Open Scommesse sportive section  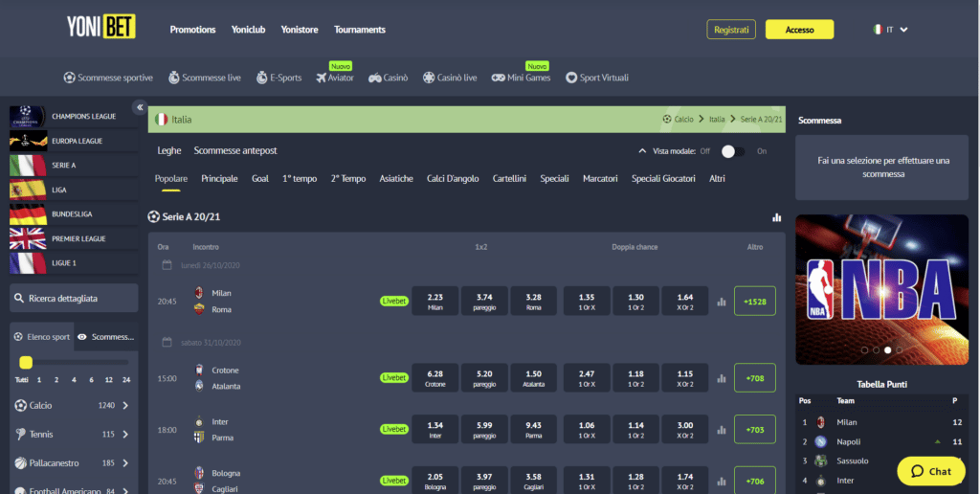(108, 78)
